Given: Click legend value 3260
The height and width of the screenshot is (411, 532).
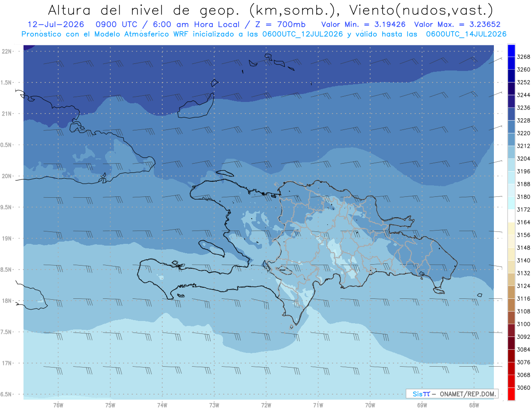Looking at the screenshot, I should (x=524, y=70).
